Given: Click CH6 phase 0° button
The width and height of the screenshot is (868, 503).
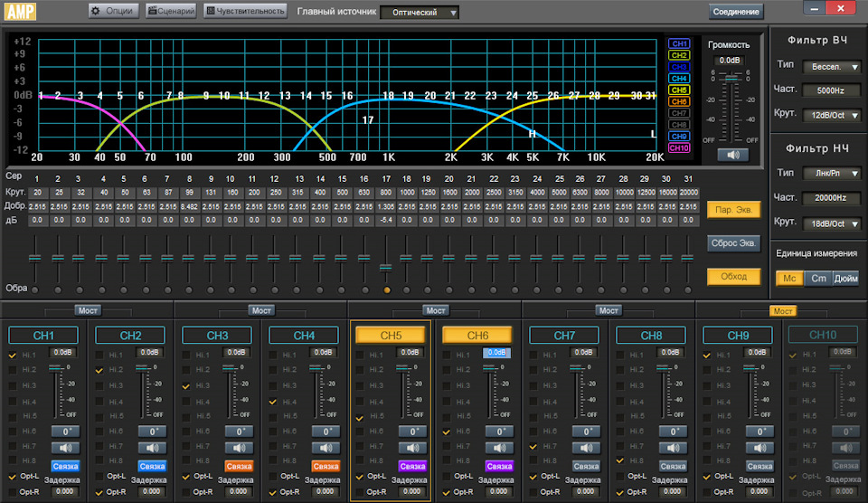Looking at the screenshot, I should pyautogui.click(x=499, y=432).
